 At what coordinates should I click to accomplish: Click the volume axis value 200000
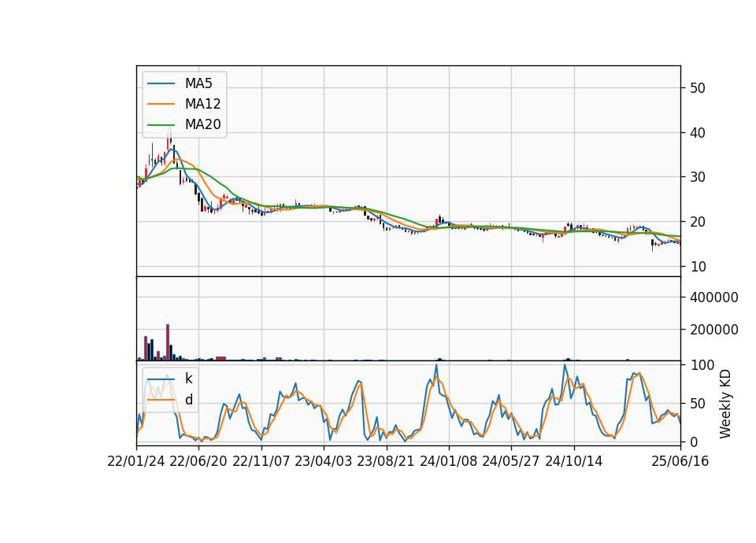tap(714, 330)
